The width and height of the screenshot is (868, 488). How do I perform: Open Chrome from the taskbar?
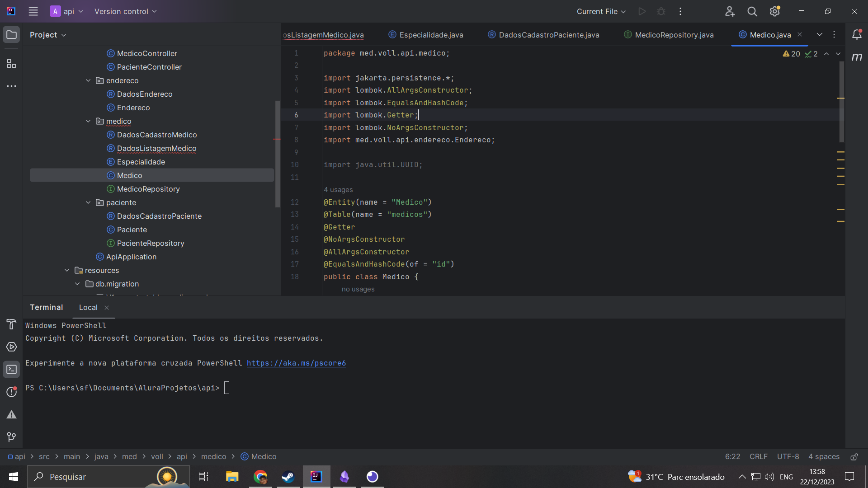(x=260, y=477)
